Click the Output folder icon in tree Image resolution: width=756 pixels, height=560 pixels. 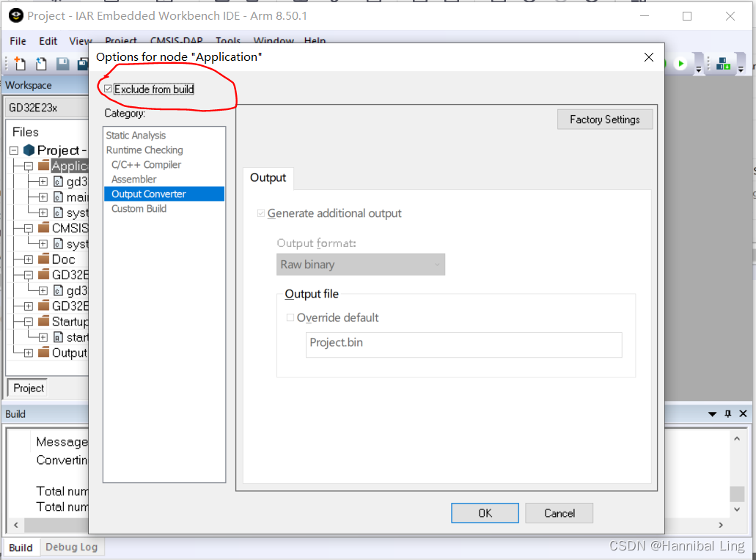pos(44,353)
